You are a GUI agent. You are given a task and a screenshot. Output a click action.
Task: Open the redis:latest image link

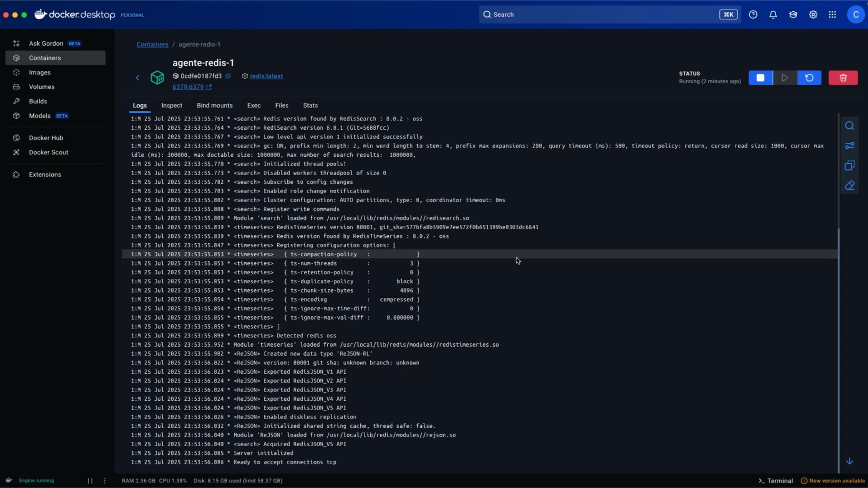tap(266, 76)
